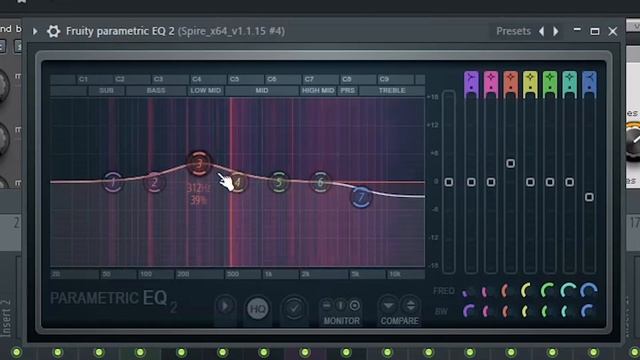
Task: Select the dash-shaped Monitor option
Action: click(327, 305)
